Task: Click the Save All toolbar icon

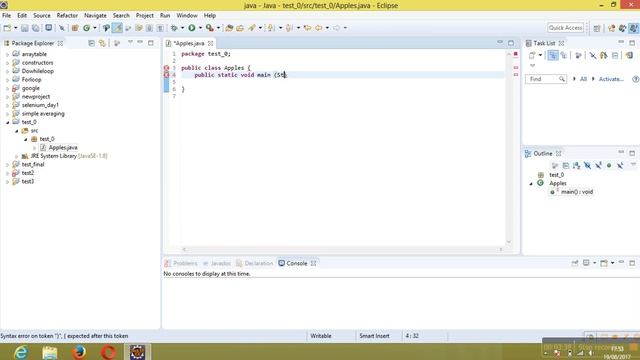Action: [36, 28]
